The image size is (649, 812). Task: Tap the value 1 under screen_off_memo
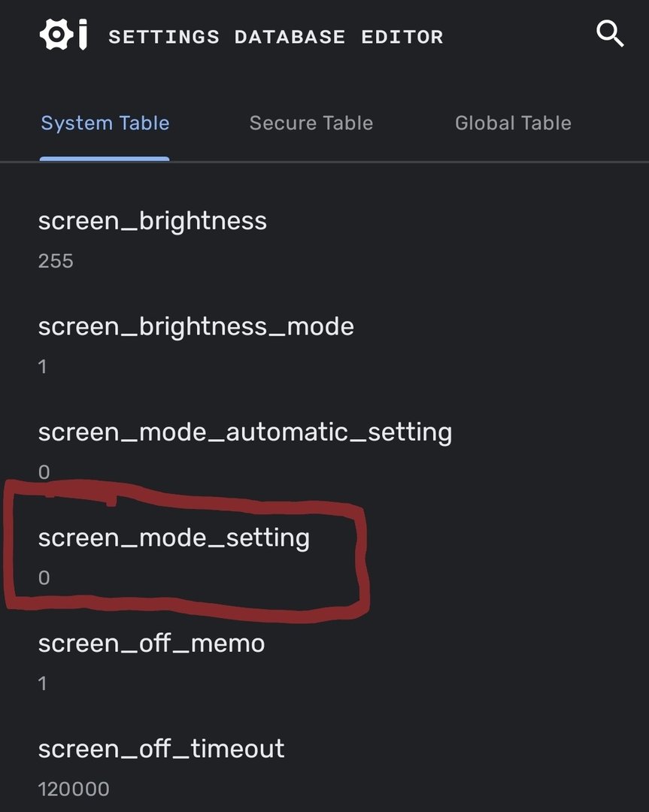click(x=43, y=683)
